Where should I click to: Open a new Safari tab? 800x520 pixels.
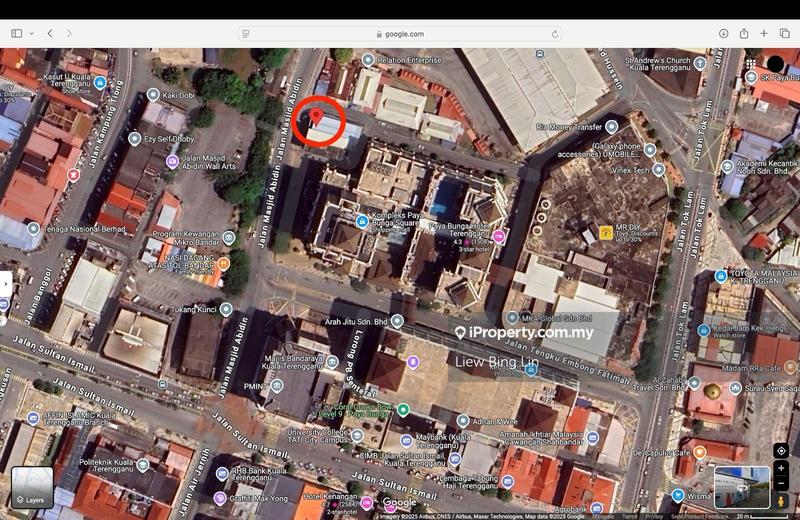[x=764, y=33]
